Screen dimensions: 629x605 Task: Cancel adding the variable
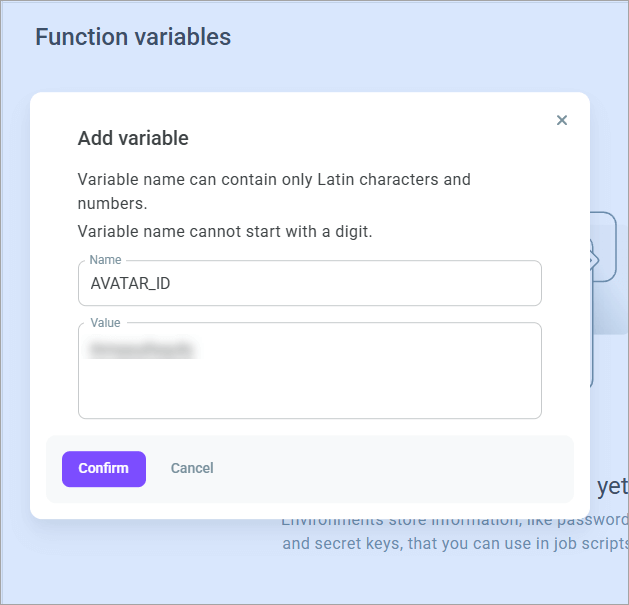(x=192, y=468)
